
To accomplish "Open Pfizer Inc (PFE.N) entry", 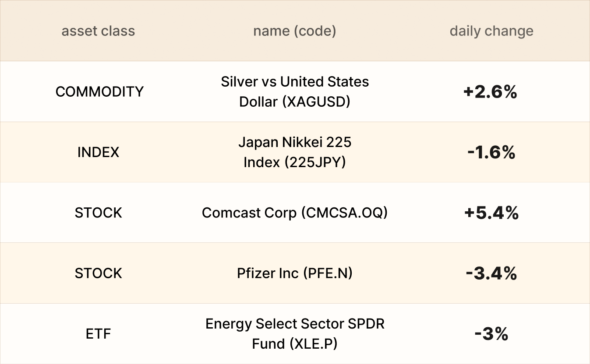I will (294, 273).
